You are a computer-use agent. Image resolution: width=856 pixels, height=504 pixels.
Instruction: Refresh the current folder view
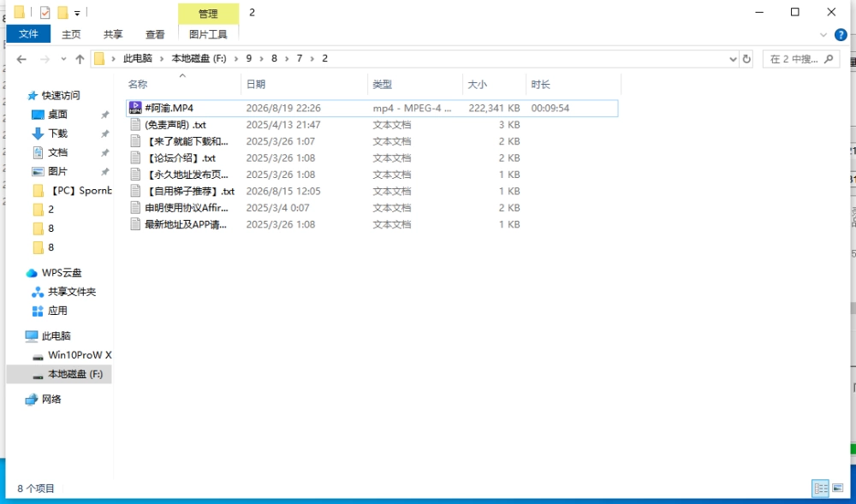(746, 59)
